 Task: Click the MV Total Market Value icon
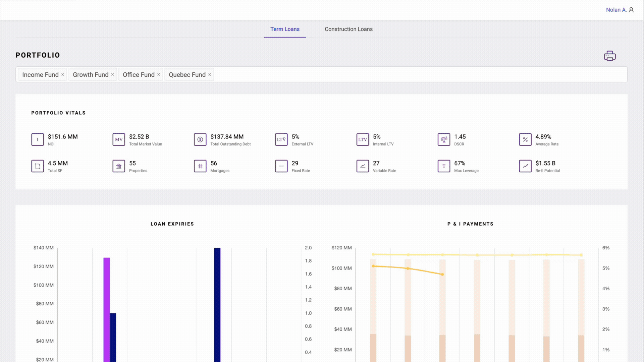(118, 139)
